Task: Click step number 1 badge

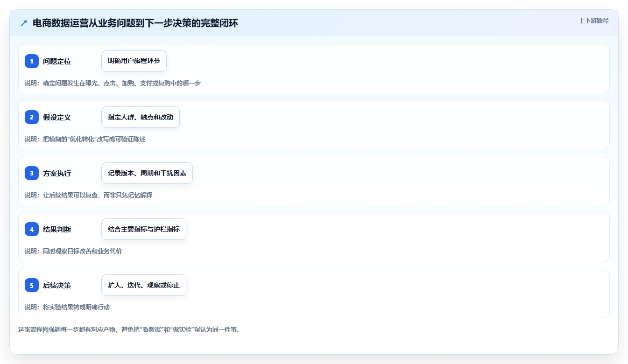Action: (32, 61)
